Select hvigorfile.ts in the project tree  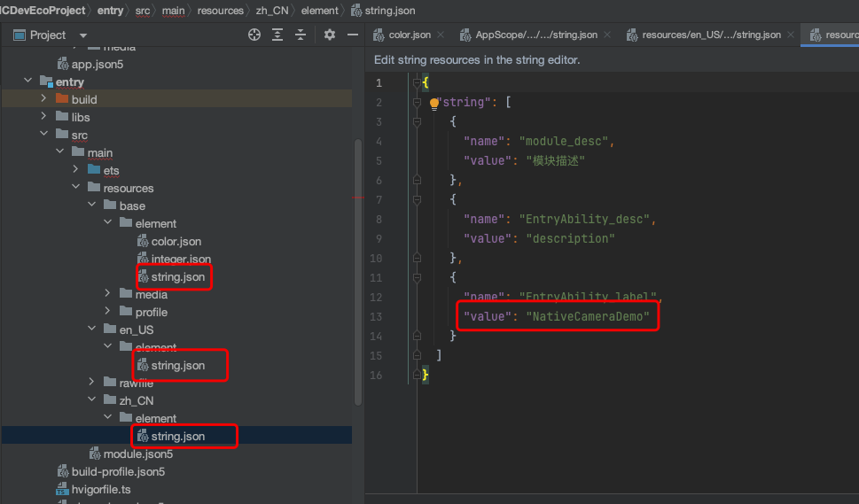click(x=100, y=489)
